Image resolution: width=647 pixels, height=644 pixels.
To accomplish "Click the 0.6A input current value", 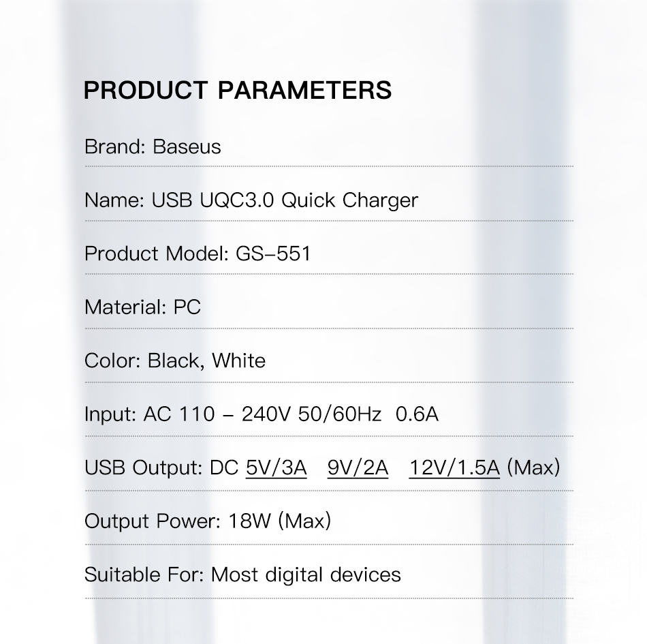I will coord(417,414).
